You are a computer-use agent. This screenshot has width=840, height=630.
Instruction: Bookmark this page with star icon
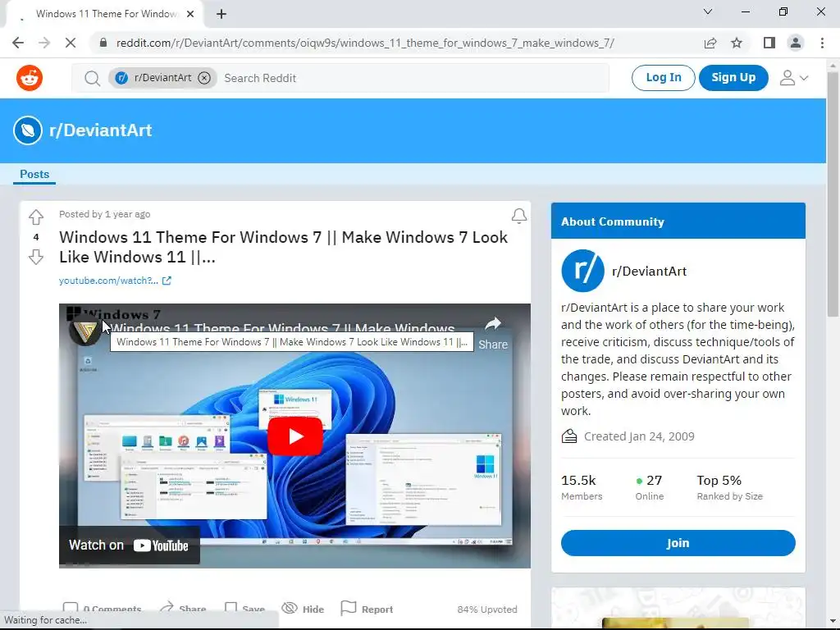tap(737, 43)
